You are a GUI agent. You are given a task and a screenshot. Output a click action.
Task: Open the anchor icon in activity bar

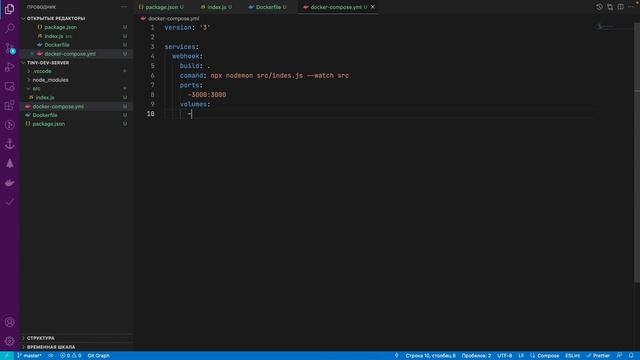pos(9,144)
